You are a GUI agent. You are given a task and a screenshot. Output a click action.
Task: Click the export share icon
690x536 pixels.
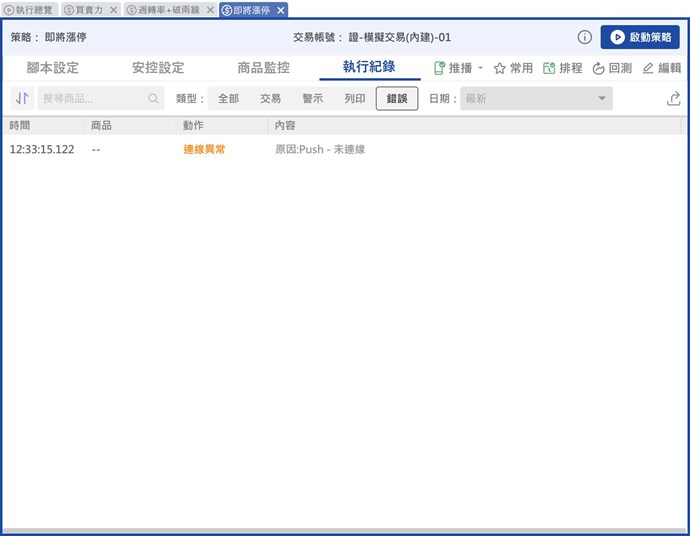673,98
